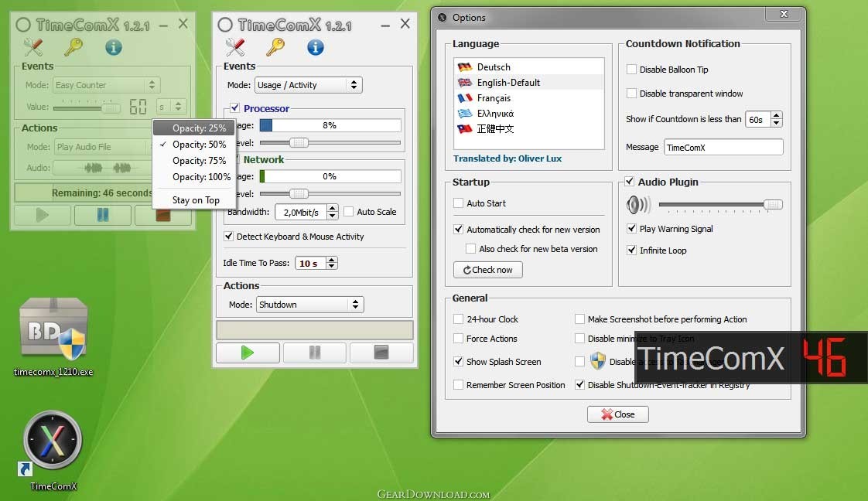Enable Auto Start checkbox

coord(458,203)
